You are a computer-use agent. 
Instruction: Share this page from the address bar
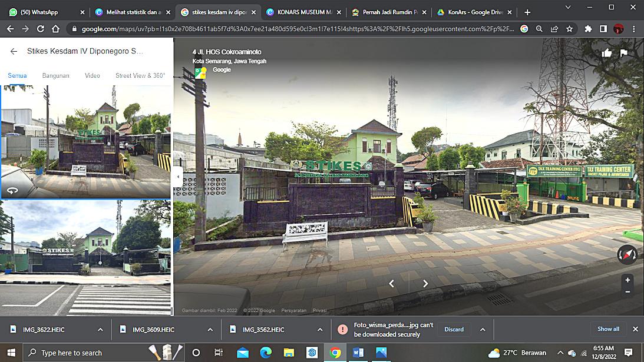click(554, 29)
